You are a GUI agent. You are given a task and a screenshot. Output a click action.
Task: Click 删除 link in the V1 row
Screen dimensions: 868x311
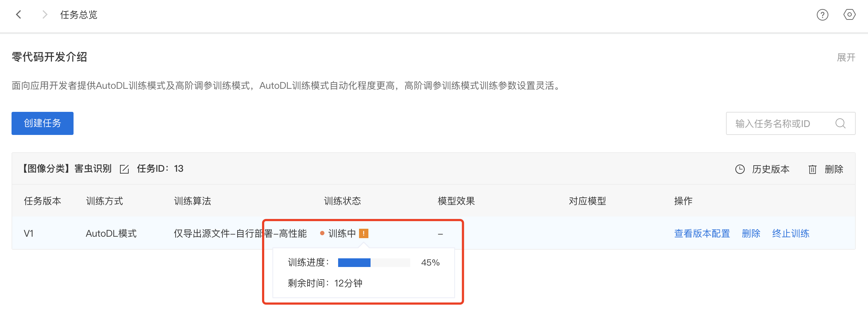(751, 233)
